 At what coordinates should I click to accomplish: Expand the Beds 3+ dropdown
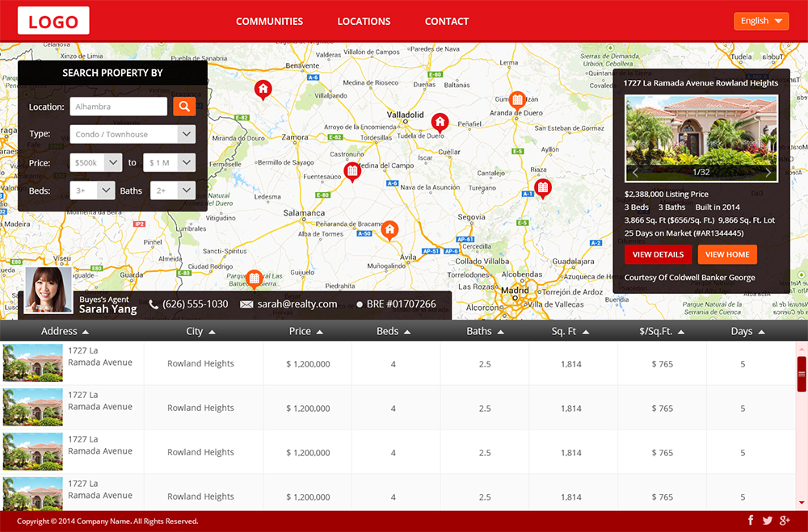tap(92, 191)
